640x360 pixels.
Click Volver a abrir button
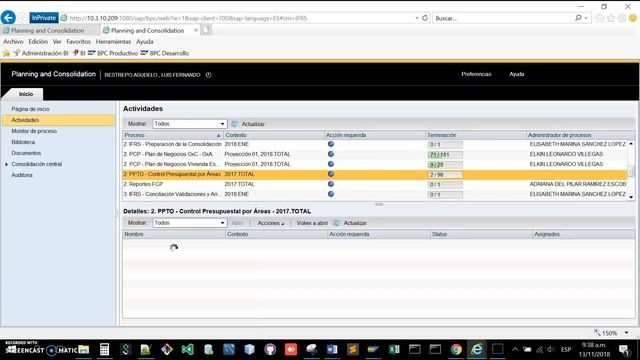[312, 223]
